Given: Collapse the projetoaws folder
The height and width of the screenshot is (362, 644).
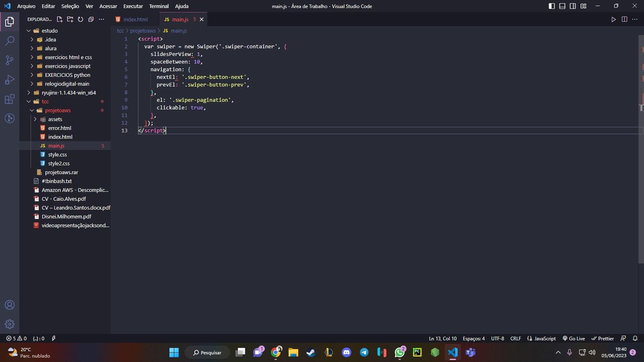Looking at the screenshot, I should pyautogui.click(x=58, y=110).
